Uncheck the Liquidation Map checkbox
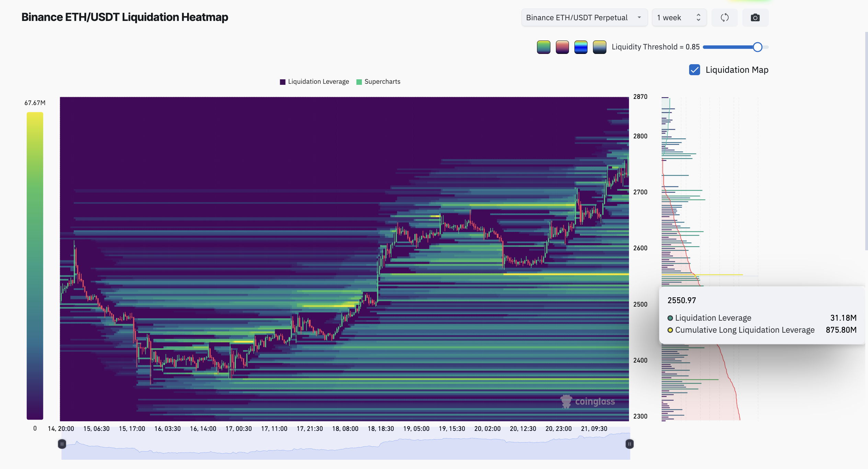 click(x=695, y=70)
